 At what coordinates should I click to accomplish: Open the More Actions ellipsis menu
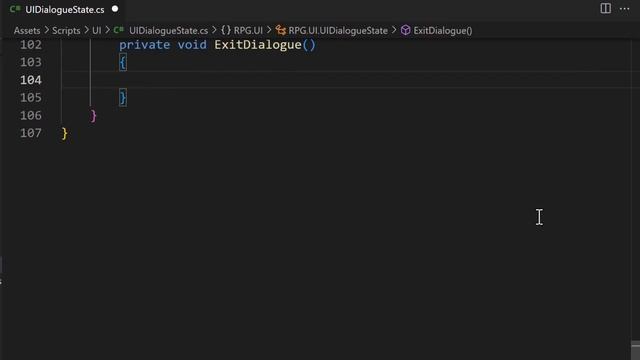click(x=624, y=9)
